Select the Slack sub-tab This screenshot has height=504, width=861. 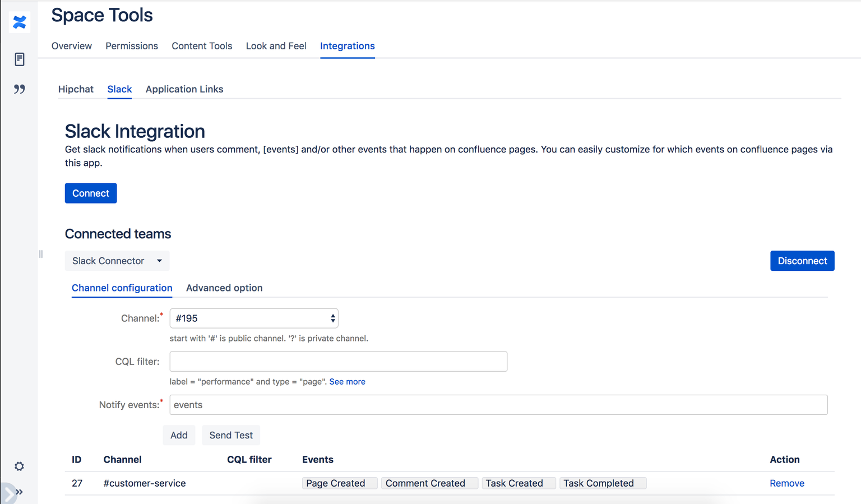tap(119, 89)
